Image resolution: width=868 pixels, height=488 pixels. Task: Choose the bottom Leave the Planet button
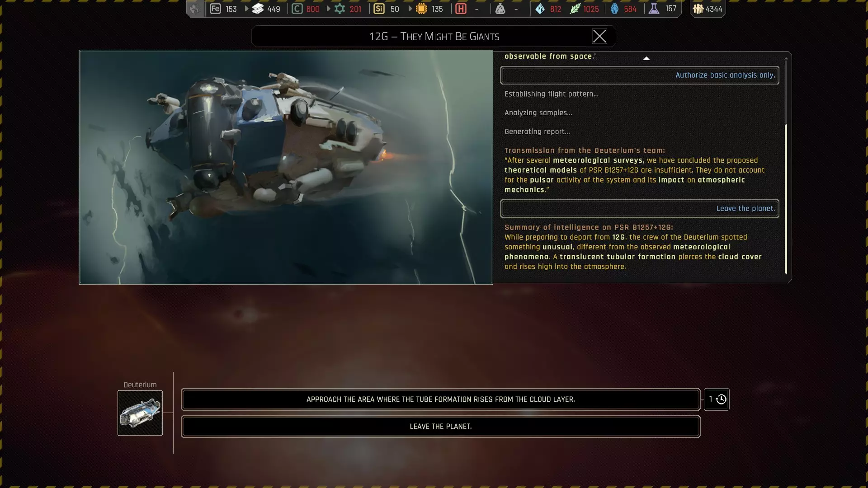(440, 427)
